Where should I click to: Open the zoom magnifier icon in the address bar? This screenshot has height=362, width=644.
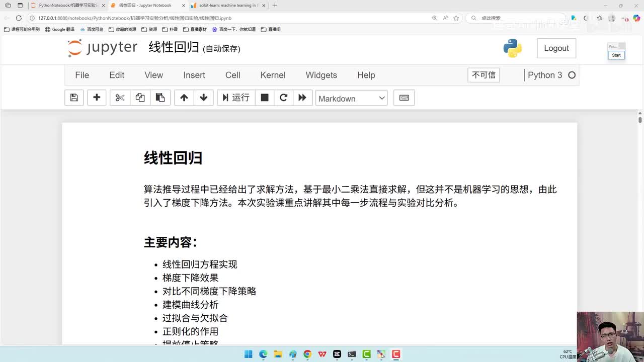point(435,18)
